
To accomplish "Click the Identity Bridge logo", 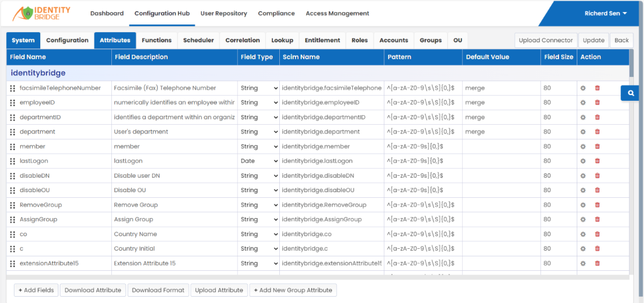I will (41, 13).
